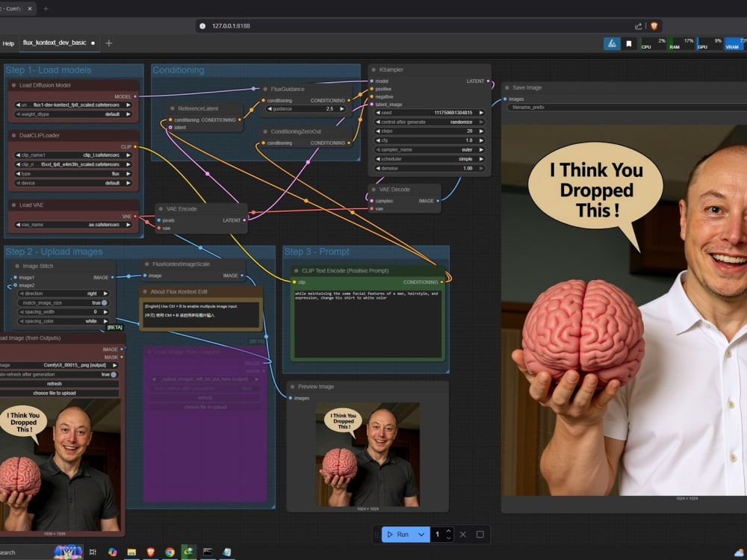This screenshot has height=560, width=747.
Task: Collapse the Save Image node via its dot
Action: [x=507, y=87]
